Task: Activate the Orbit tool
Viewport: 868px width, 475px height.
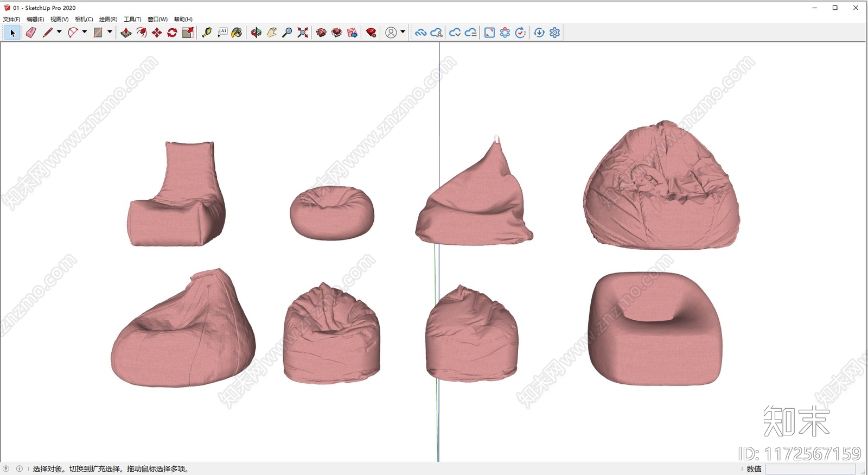Action: coord(256,33)
